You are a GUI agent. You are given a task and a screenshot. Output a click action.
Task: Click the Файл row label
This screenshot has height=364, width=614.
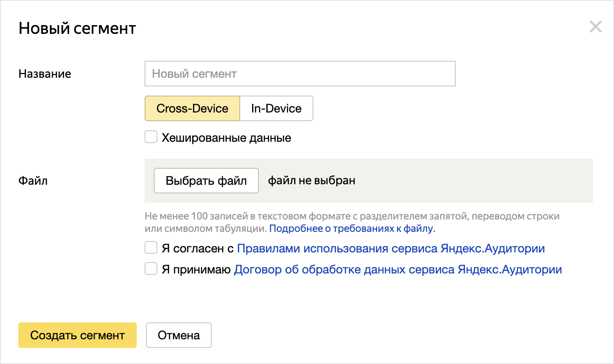33,181
